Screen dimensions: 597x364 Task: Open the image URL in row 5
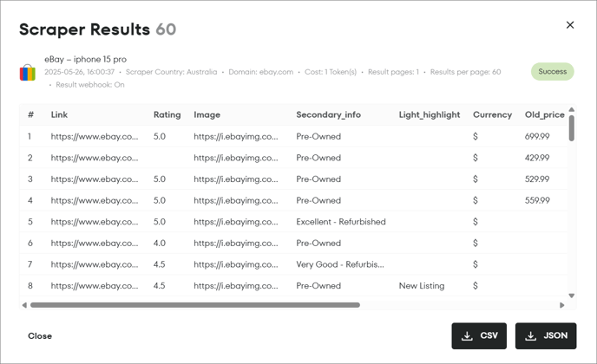pyautogui.click(x=236, y=221)
